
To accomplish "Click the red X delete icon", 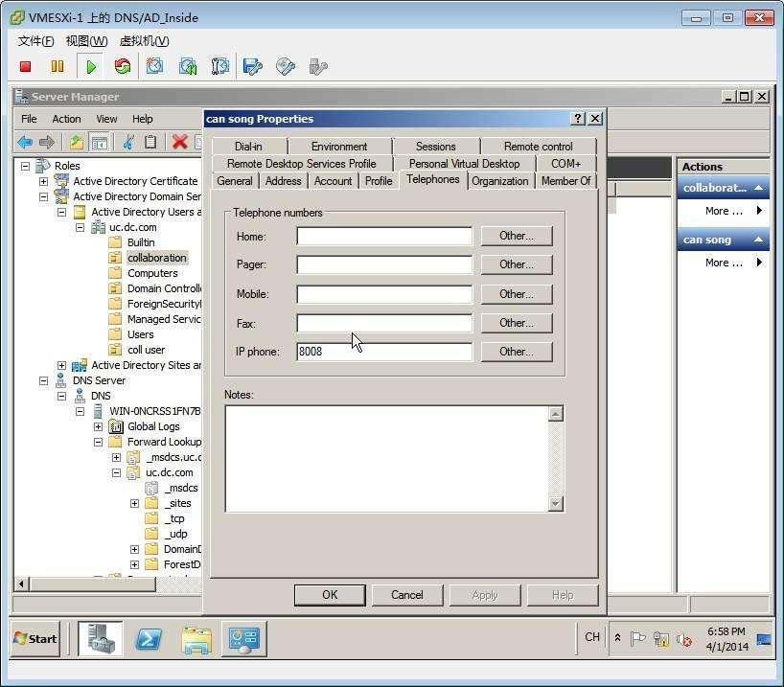I will tap(179, 143).
